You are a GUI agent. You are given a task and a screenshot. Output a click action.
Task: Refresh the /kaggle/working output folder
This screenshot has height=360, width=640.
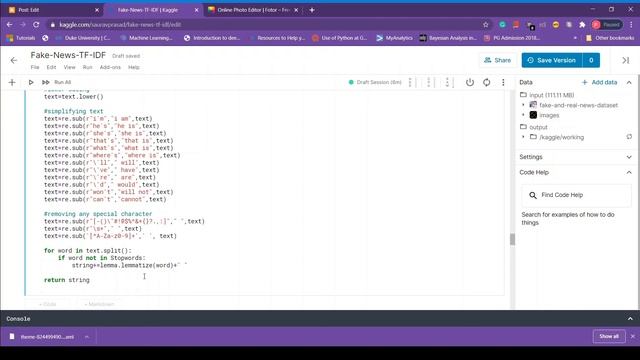629,137
